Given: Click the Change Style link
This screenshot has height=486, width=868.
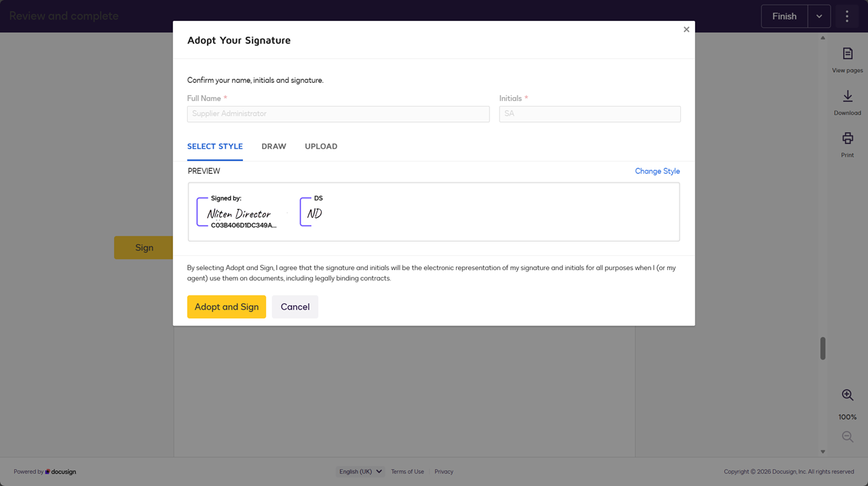Looking at the screenshot, I should coord(657,171).
